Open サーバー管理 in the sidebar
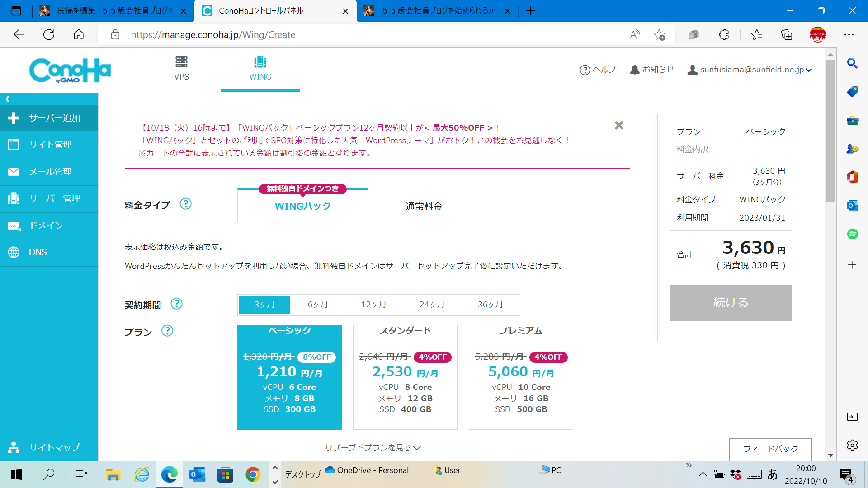The image size is (868, 488). [x=49, y=198]
